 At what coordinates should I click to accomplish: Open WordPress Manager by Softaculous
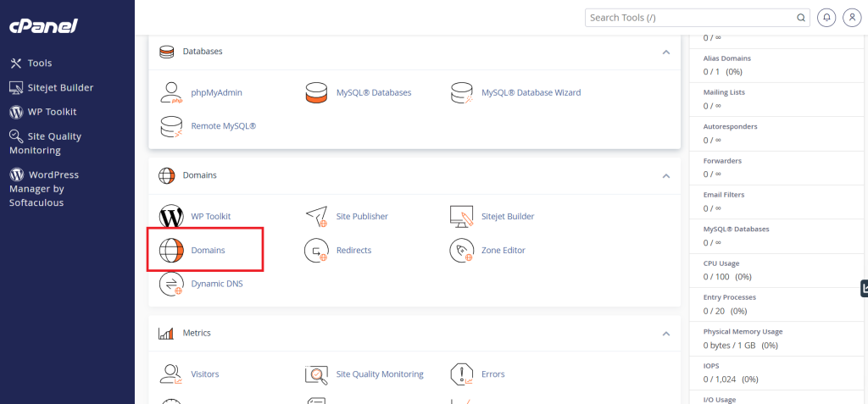44,188
